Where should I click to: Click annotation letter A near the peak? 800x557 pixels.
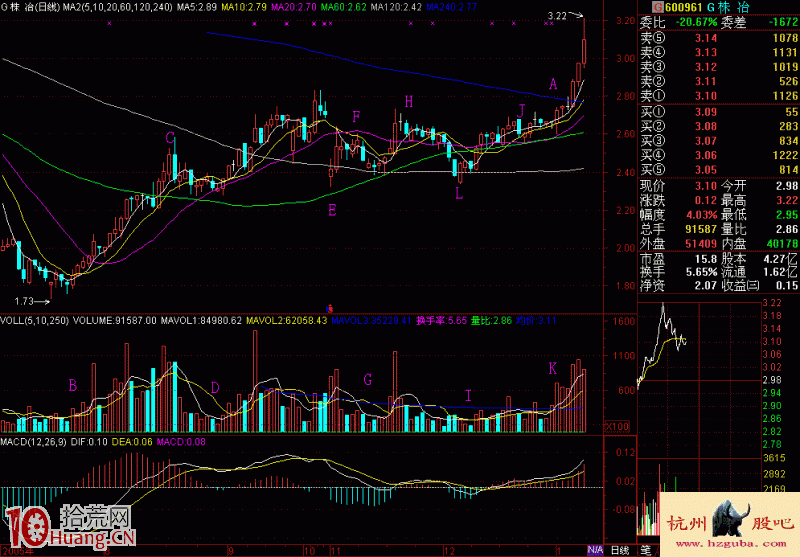point(552,83)
